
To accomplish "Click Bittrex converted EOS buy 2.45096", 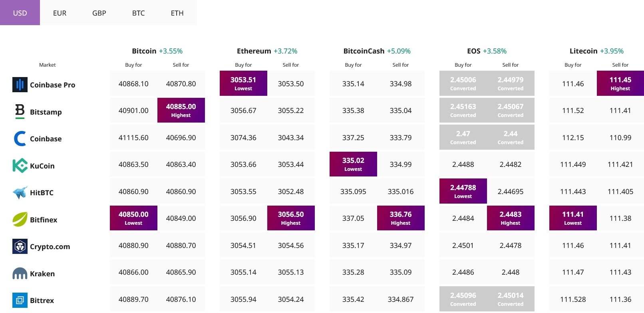I will coord(463,299).
